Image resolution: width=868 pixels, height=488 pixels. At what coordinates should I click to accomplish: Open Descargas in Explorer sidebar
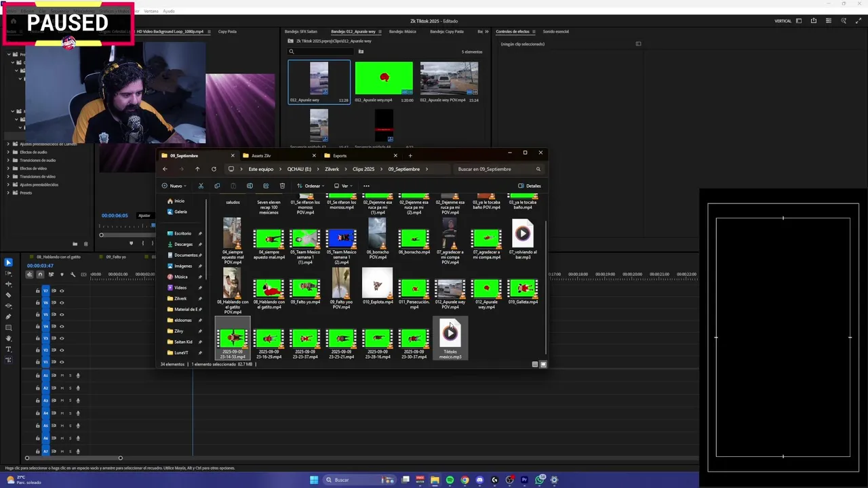tap(183, 244)
